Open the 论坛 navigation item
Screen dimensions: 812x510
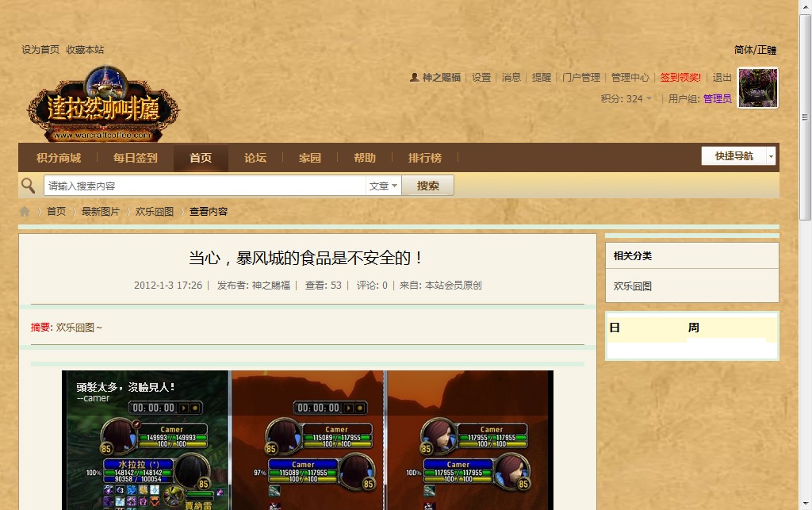click(x=255, y=158)
